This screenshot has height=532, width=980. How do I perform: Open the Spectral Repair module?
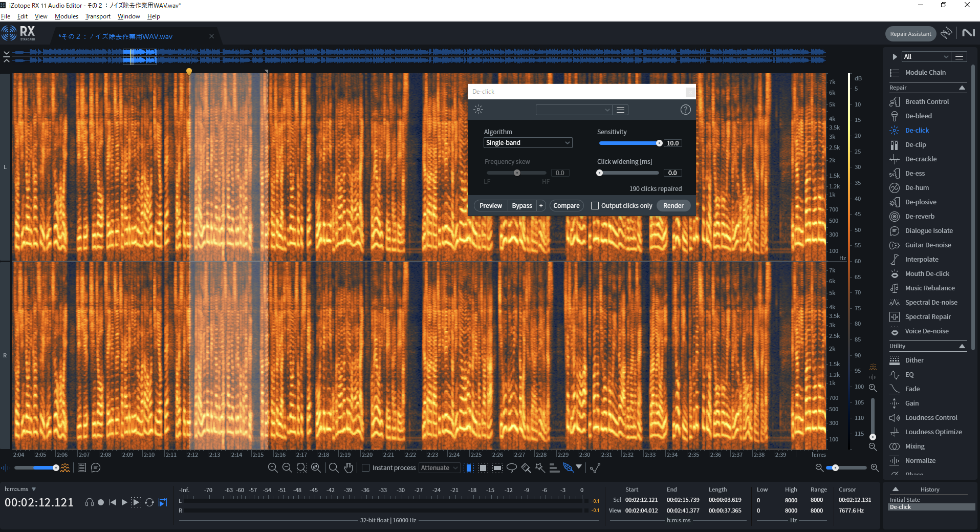928,316
